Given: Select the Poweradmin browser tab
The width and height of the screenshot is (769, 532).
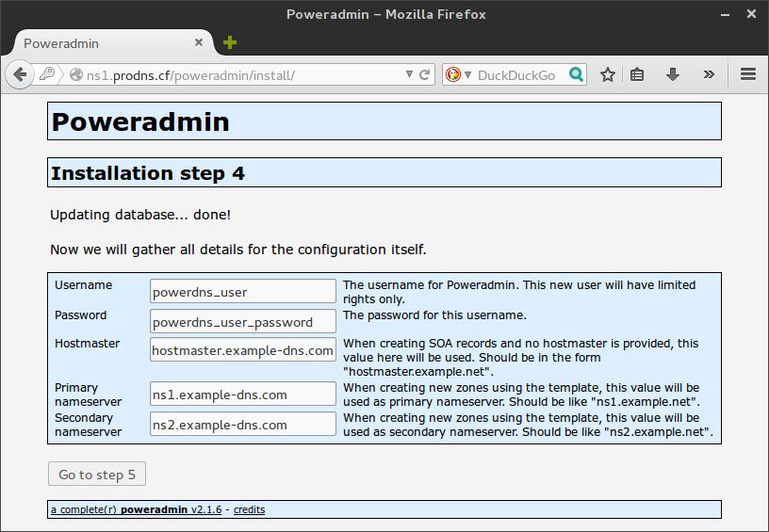Looking at the screenshot, I should click(112, 43).
